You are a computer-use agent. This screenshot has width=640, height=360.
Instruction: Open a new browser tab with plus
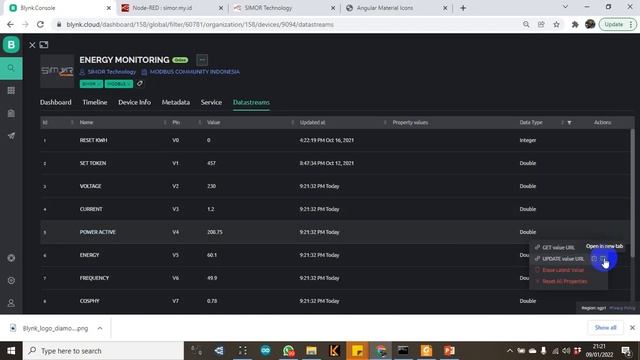click(x=463, y=8)
